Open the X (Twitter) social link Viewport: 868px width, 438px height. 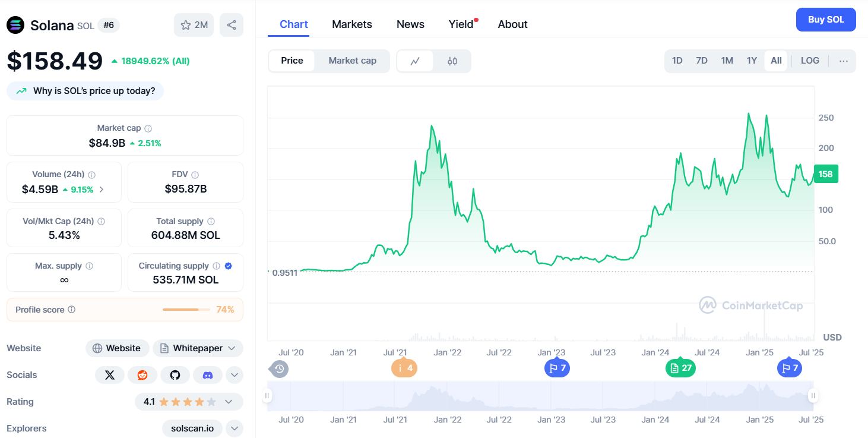(x=110, y=375)
